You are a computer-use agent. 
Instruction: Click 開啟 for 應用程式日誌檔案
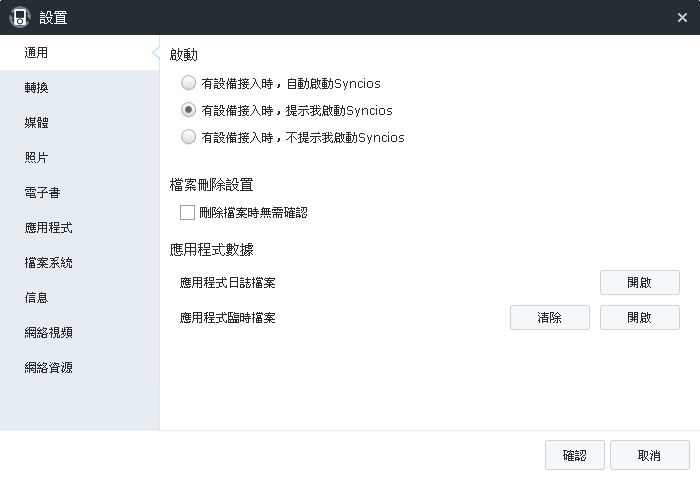pos(639,283)
